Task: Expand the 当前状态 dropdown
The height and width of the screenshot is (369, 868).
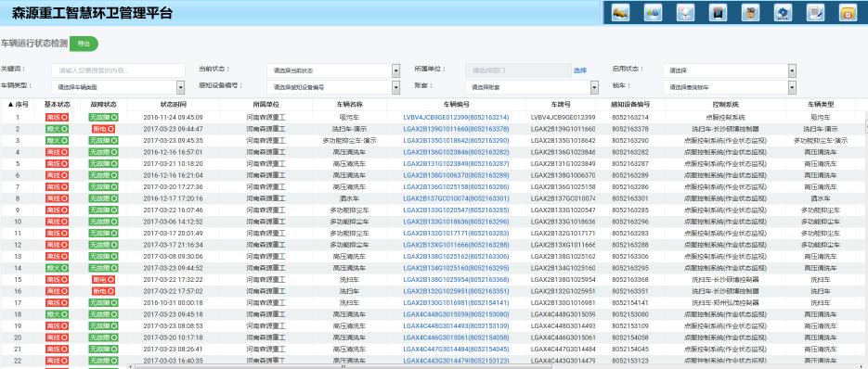Action: [x=395, y=70]
